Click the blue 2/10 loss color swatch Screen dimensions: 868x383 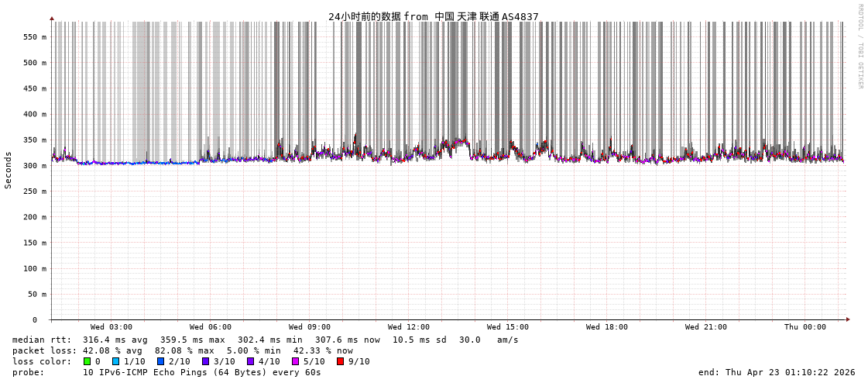coord(160,361)
